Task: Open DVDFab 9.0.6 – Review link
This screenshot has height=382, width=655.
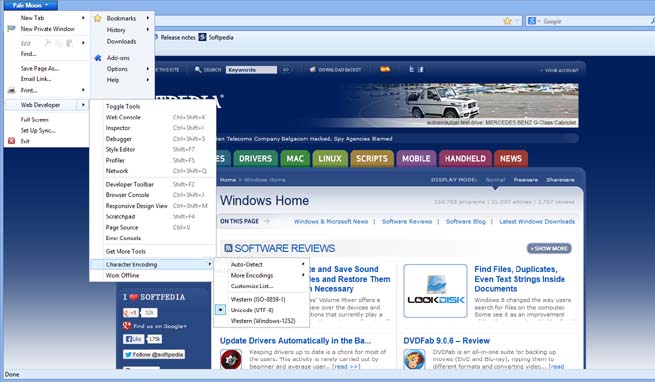Action: pos(446,341)
